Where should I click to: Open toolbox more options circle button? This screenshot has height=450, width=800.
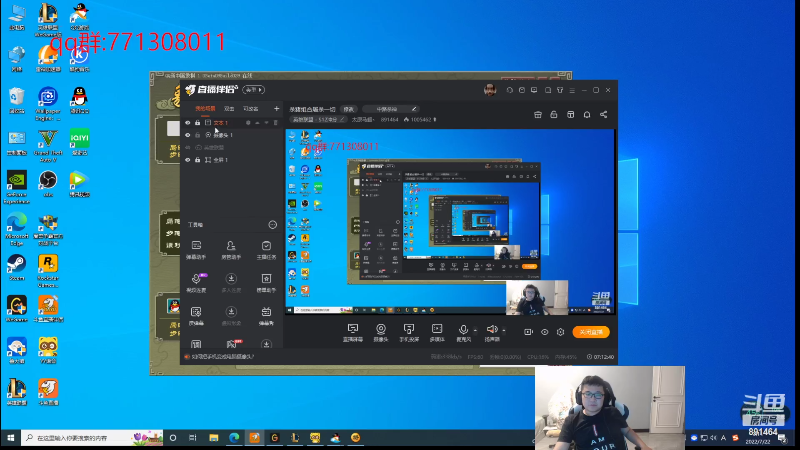272,224
